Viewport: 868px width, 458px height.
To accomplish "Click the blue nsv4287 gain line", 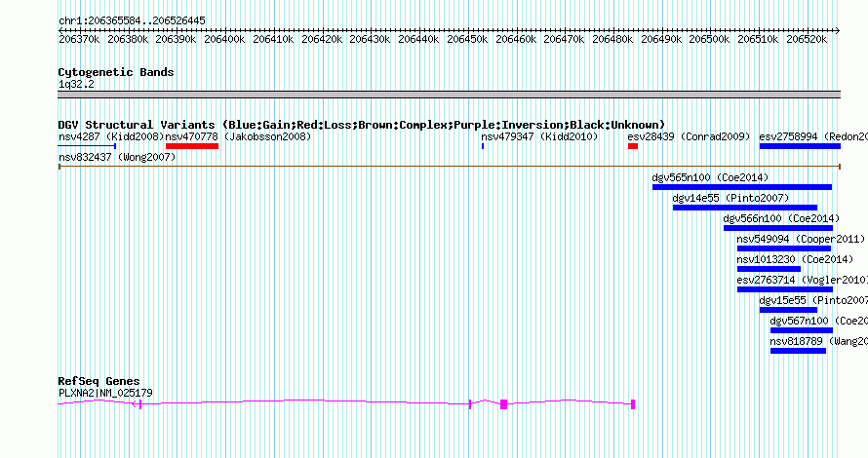I will click(x=87, y=146).
